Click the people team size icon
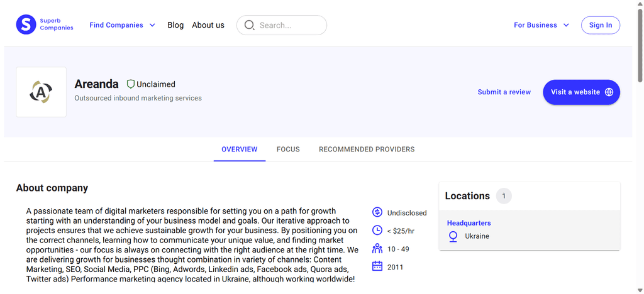 tap(377, 249)
